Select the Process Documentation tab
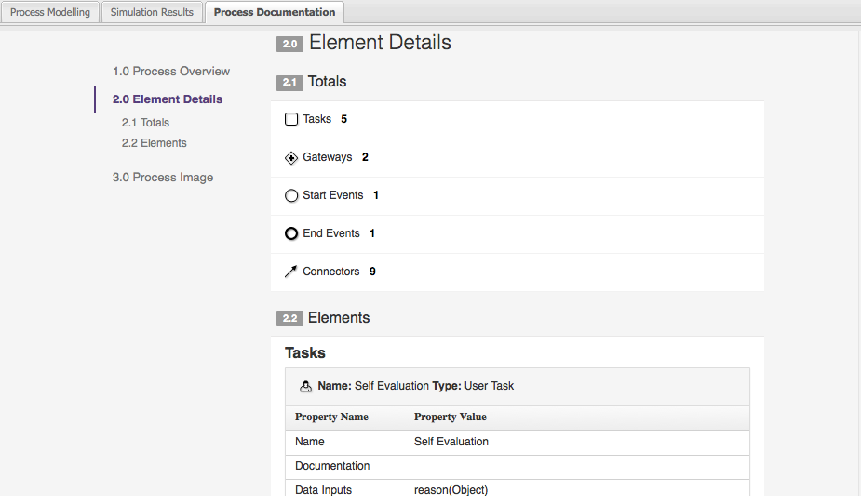The height and width of the screenshot is (504, 861). click(275, 12)
